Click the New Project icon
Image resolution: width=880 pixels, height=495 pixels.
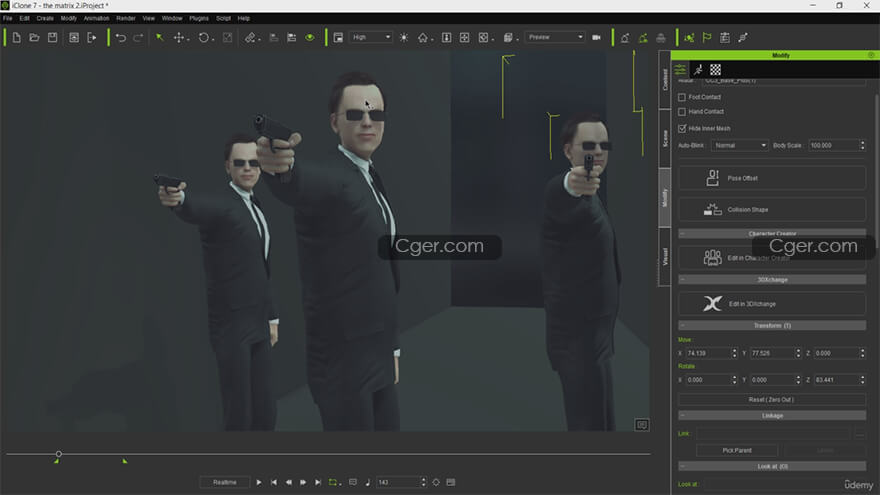click(x=17, y=38)
